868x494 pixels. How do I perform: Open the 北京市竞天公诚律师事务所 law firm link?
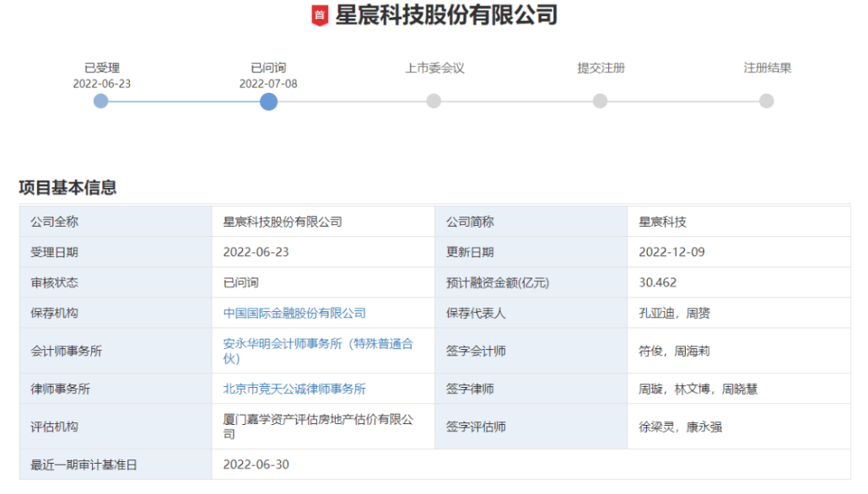point(294,389)
